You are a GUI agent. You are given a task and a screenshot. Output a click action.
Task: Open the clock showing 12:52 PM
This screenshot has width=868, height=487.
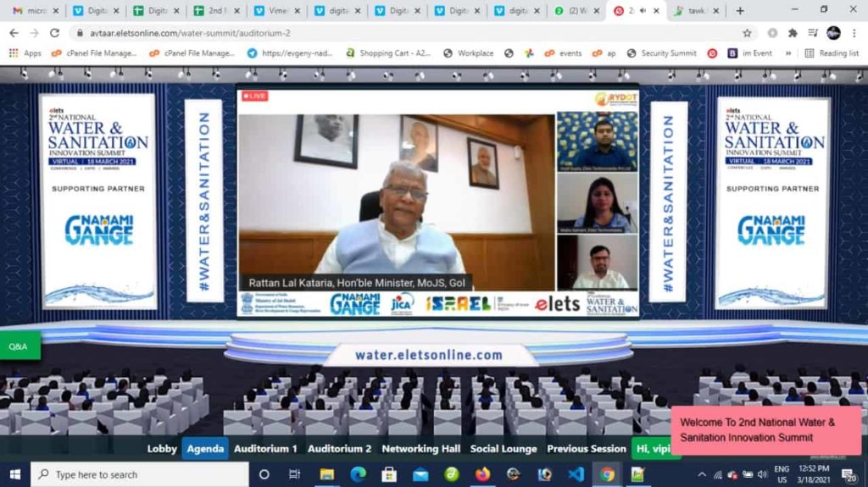(x=814, y=475)
